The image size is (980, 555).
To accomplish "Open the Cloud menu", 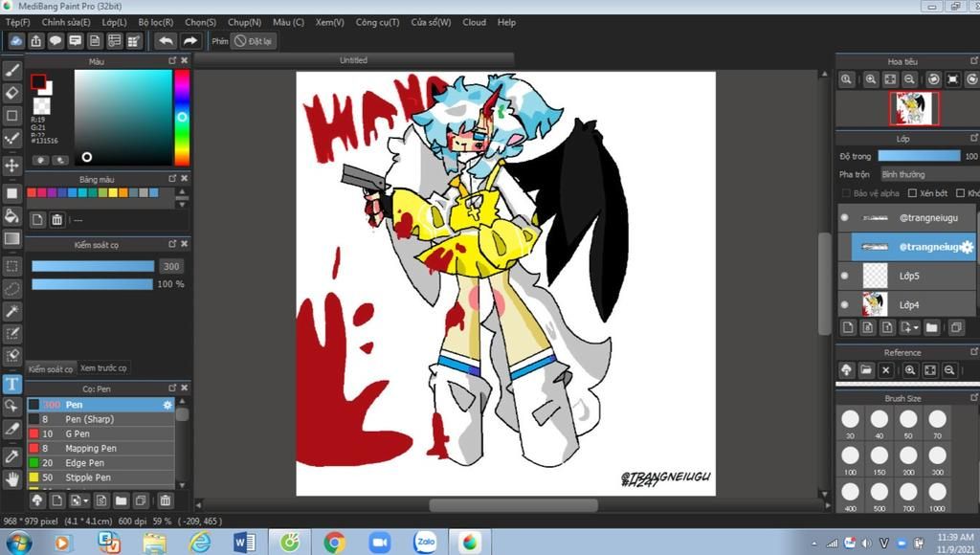I will coord(475,22).
